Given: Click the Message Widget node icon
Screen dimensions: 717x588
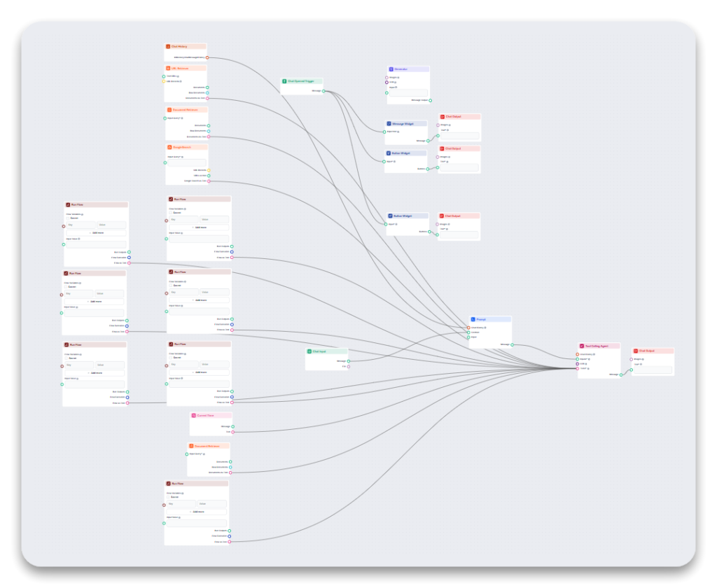Looking at the screenshot, I should pos(389,123).
